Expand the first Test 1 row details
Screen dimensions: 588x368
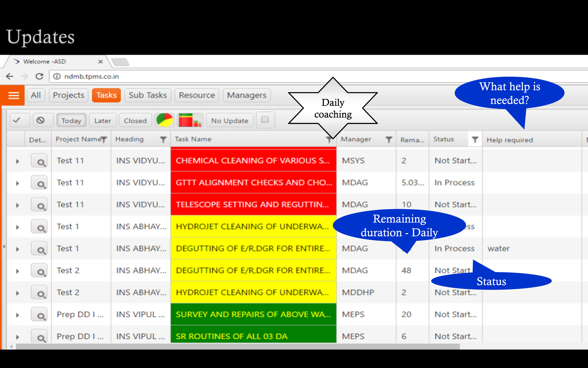pyautogui.click(x=17, y=226)
